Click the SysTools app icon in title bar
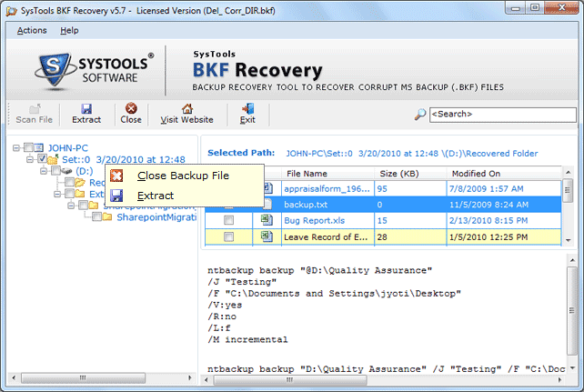The width and height of the screenshot is (584, 392). tap(11, 11)
